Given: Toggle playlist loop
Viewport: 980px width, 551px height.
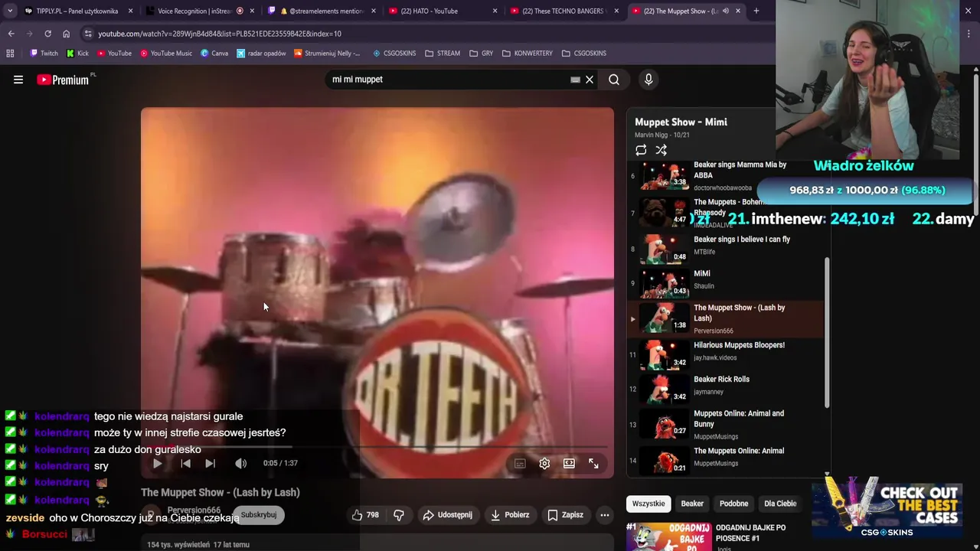Looking at the screenshot, I should (641, 150).
